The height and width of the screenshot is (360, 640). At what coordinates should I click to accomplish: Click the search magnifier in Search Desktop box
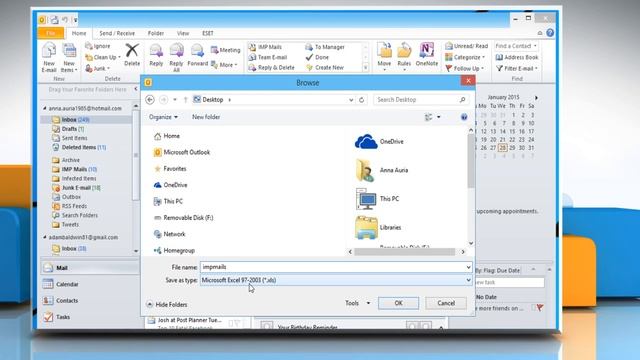click(462, 100)
